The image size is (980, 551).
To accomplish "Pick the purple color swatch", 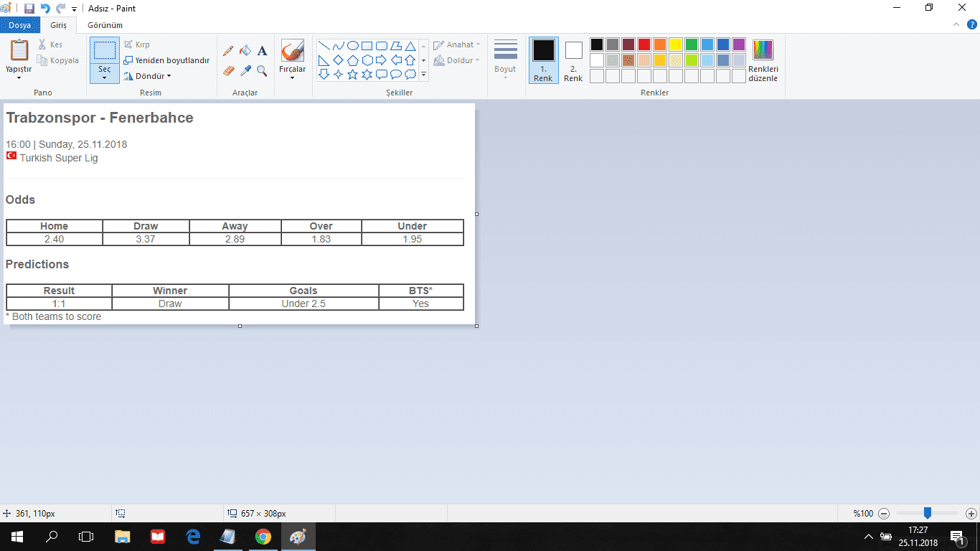I will point(739,44).
